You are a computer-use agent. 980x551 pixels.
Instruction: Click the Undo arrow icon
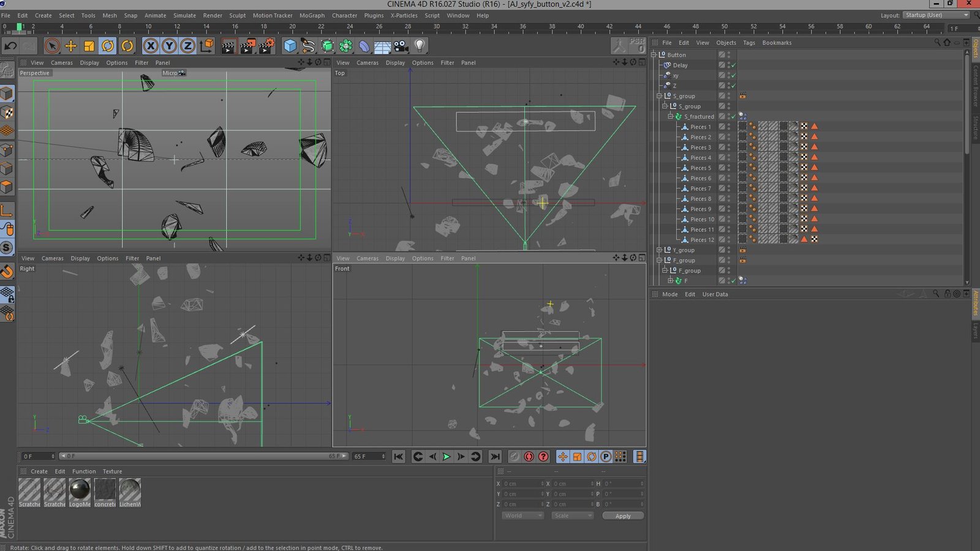(10, 46)
